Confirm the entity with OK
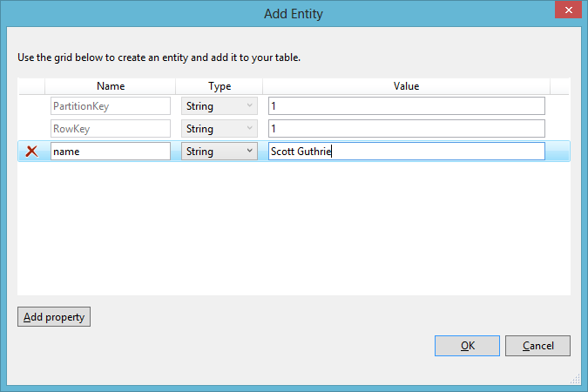Image resolution: width=588 pixels, height=392 pixels. coord(468,346)
